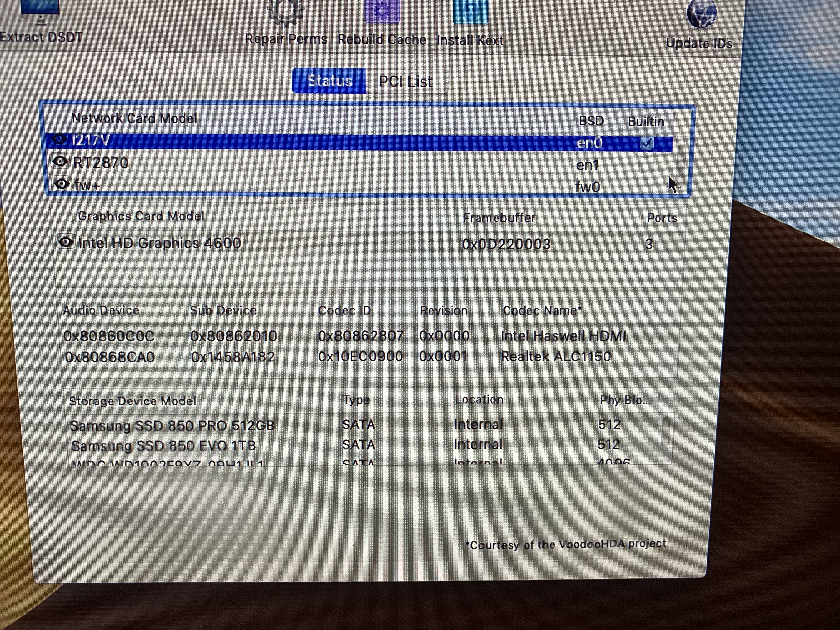Click the storage Type column header
The width and height of the screenshot is (840, 630).
point(356,400)
